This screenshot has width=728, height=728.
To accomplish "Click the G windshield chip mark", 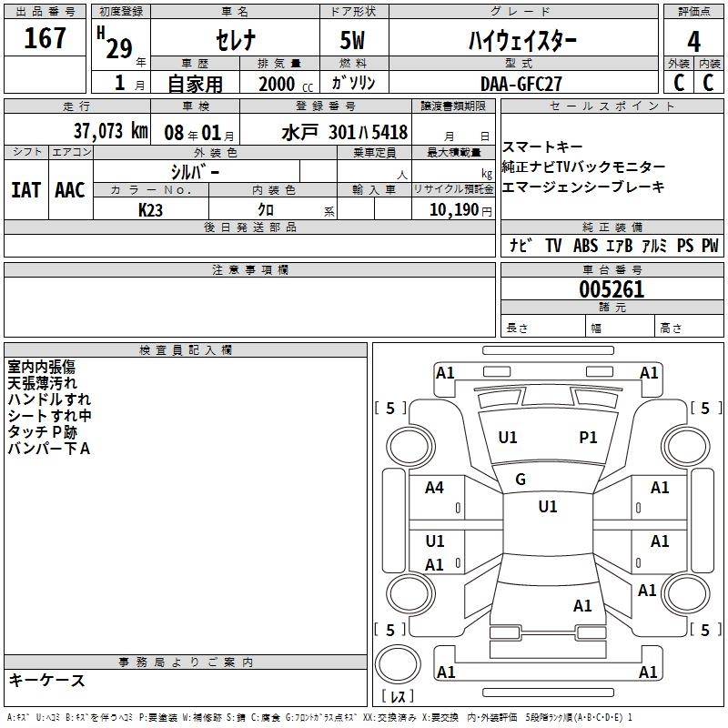I will (521, 480).
